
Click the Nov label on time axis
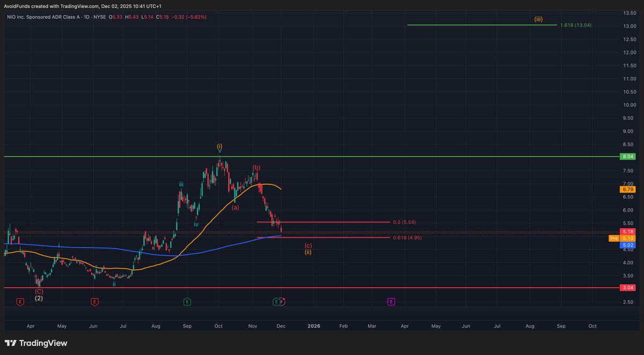253,326
